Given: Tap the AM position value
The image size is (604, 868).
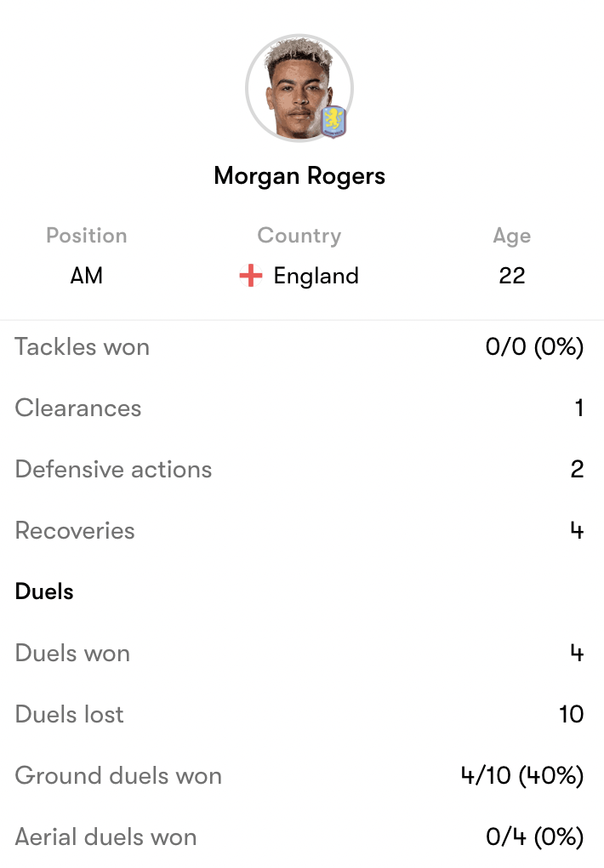Looking at the screenshot, I should (87, 276).
